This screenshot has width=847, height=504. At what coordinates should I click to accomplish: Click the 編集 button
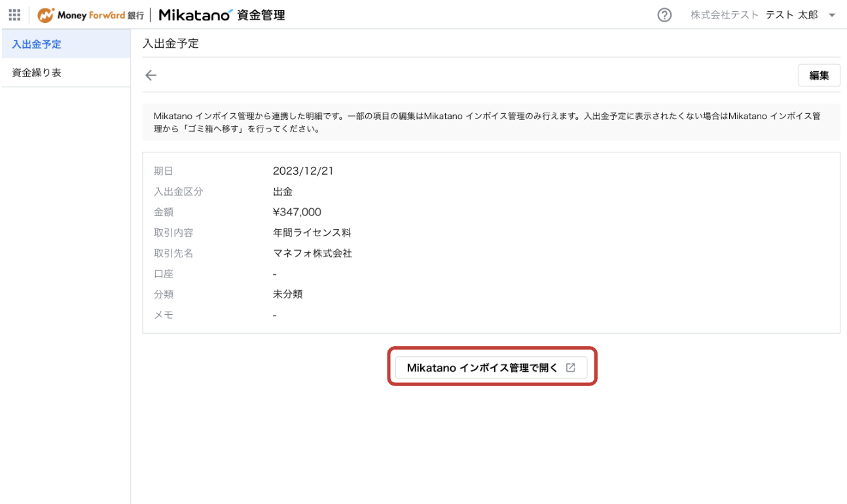(819, 75)
